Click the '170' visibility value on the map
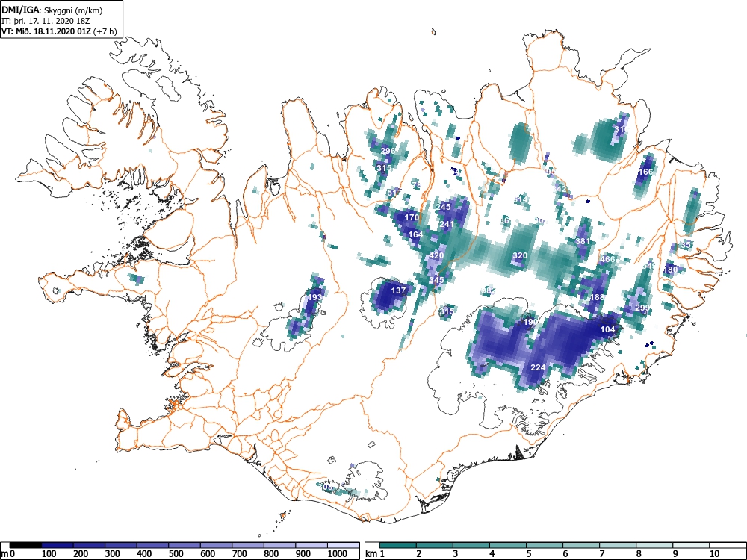 [412, 217]
